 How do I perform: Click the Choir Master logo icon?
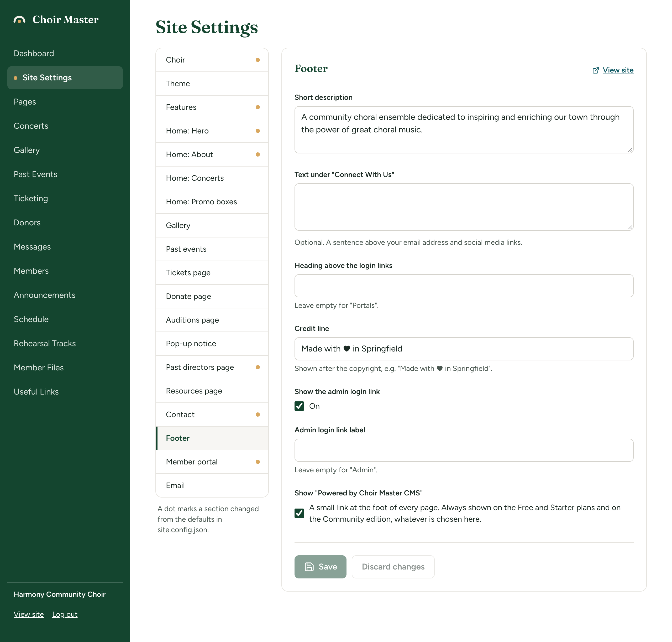tap(19, 20)
